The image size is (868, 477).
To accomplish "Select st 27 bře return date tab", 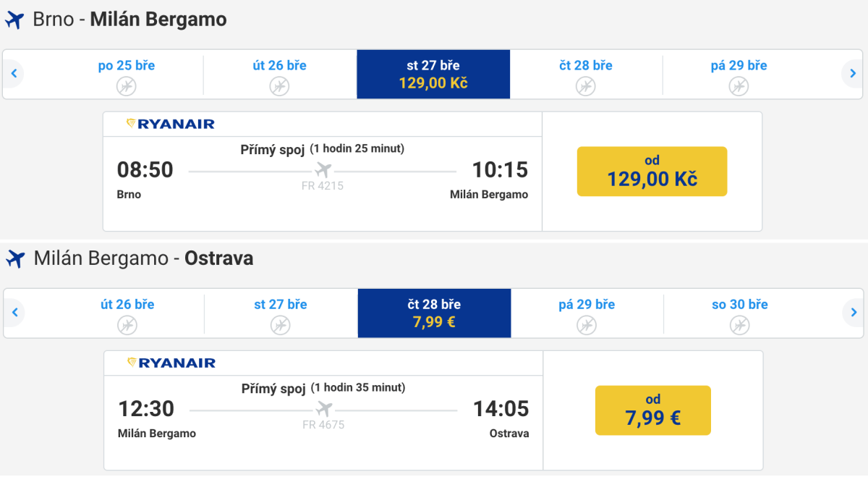I will coord(280,313).
